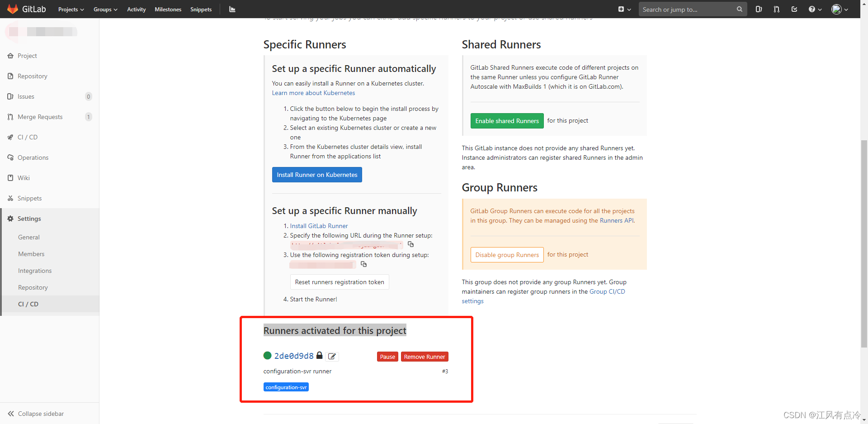Viewport: 868px width, 424px height.
Task: Open CI / CD rocket item in sidebar
Action: point(49,137)
